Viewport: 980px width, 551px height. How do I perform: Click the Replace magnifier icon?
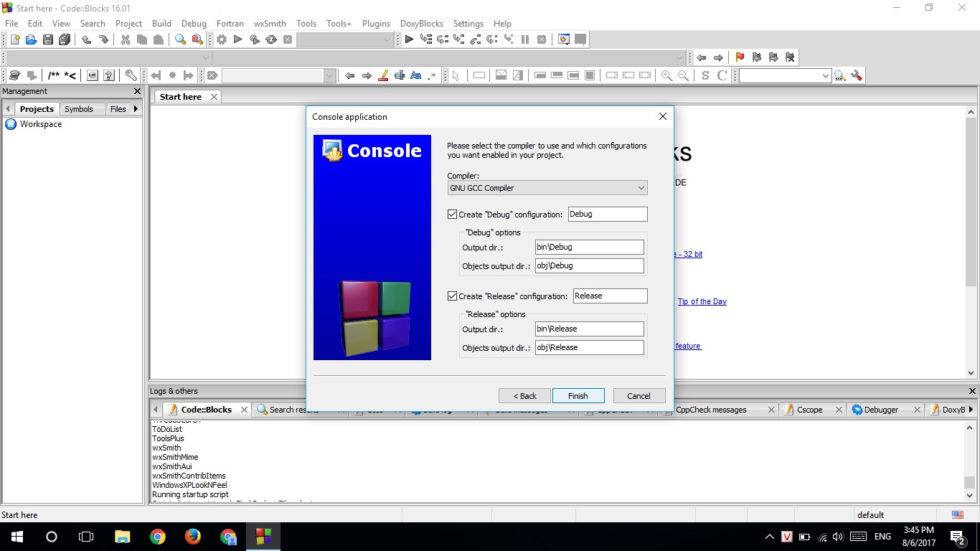tap(197, 39)
